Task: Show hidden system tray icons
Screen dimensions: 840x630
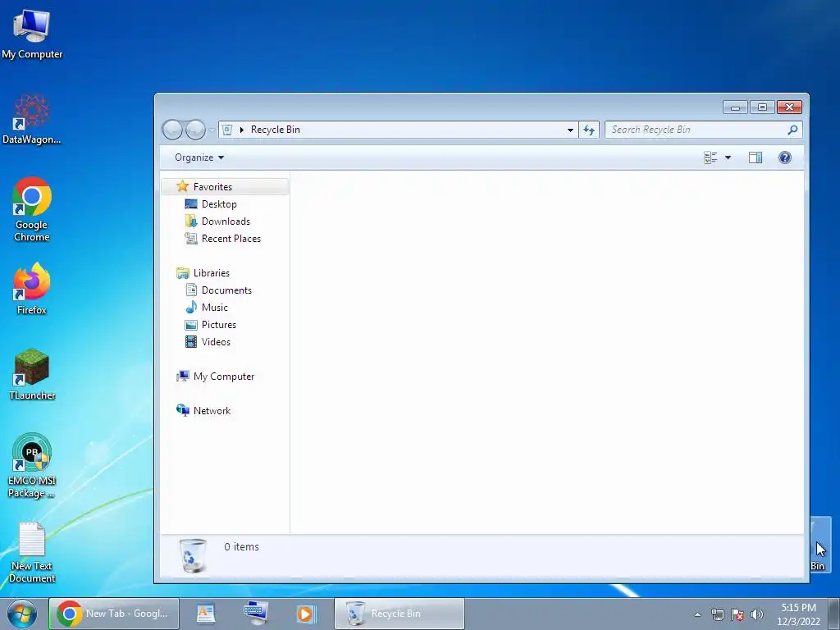Action: click(697, 614)
